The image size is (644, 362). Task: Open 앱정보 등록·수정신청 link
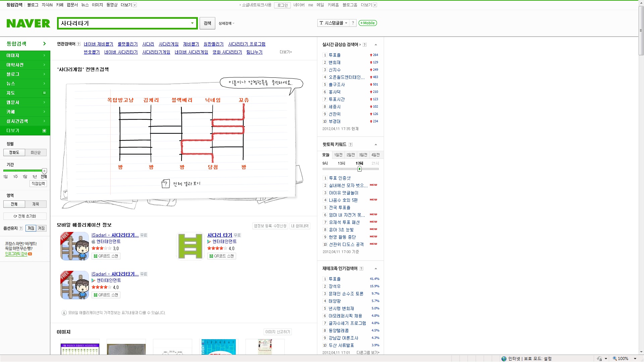click(x=270, y=226)
